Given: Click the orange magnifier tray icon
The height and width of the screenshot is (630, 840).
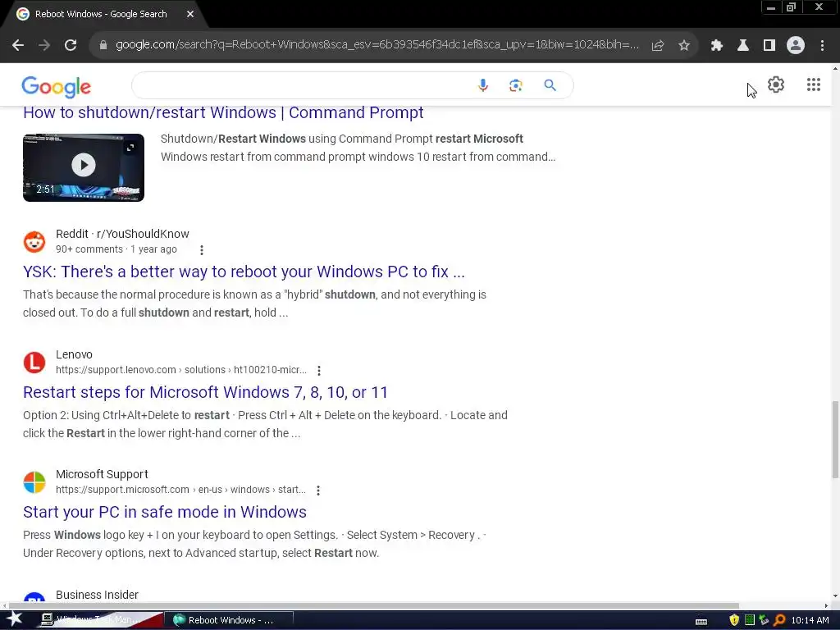Looking at the screenshot, I should (x=779, y=620).
